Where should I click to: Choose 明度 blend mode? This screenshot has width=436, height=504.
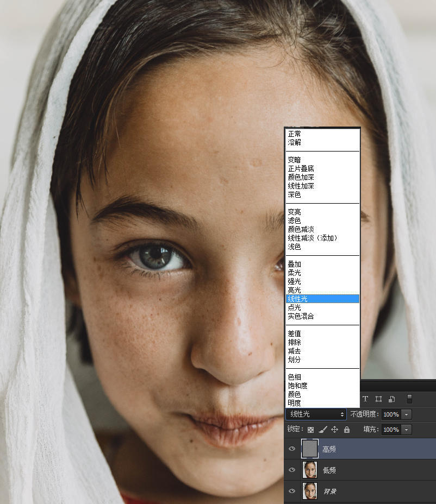[x=322, y=403]
